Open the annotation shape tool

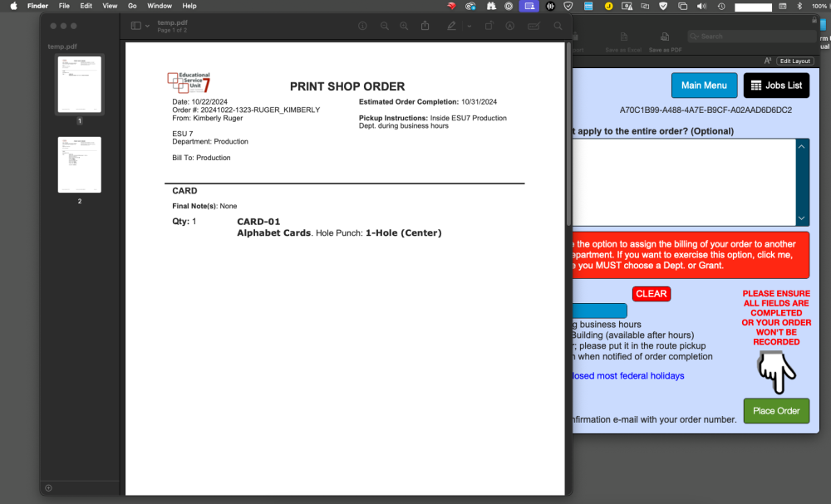click(510, 26)
